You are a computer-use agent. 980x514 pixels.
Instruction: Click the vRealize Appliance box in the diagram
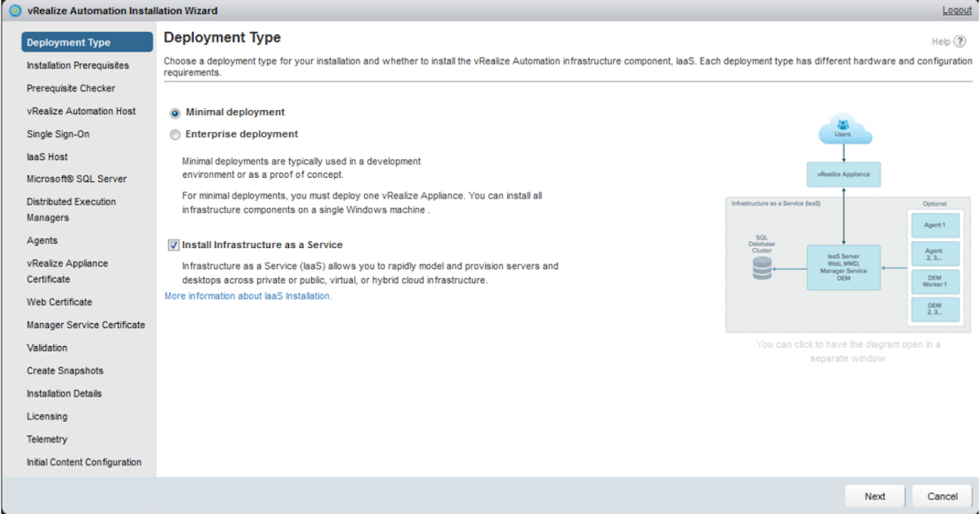point(844,174)
